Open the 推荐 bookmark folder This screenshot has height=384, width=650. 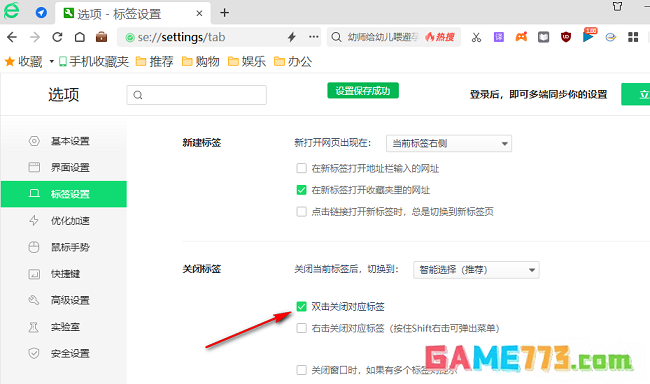point(155,62)
